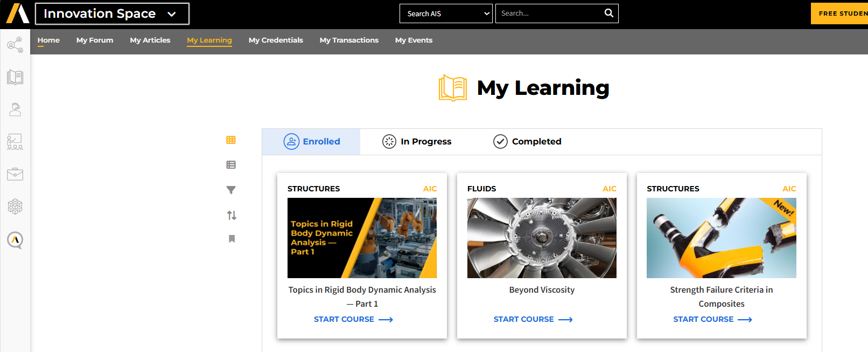Click the Ansys logo icon
This screenshot has height=352, width=868.
point(17,13)
